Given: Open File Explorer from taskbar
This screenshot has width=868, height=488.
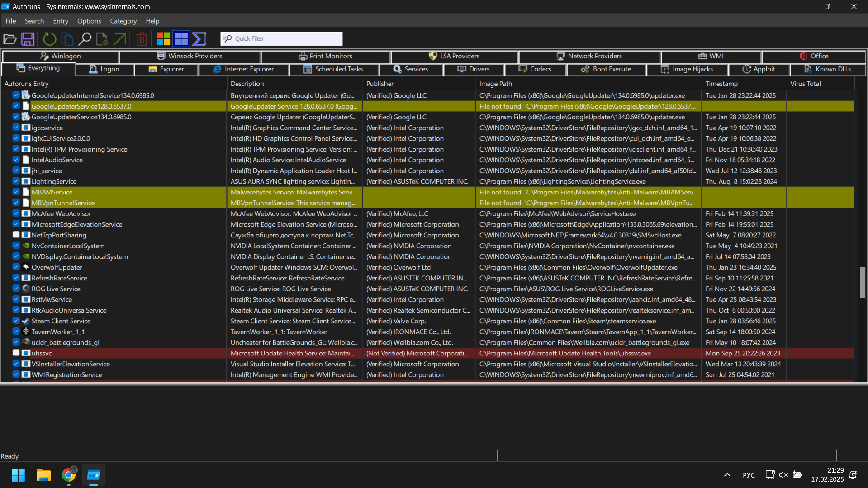Looking at the screenshot, I should click(44, 475).
